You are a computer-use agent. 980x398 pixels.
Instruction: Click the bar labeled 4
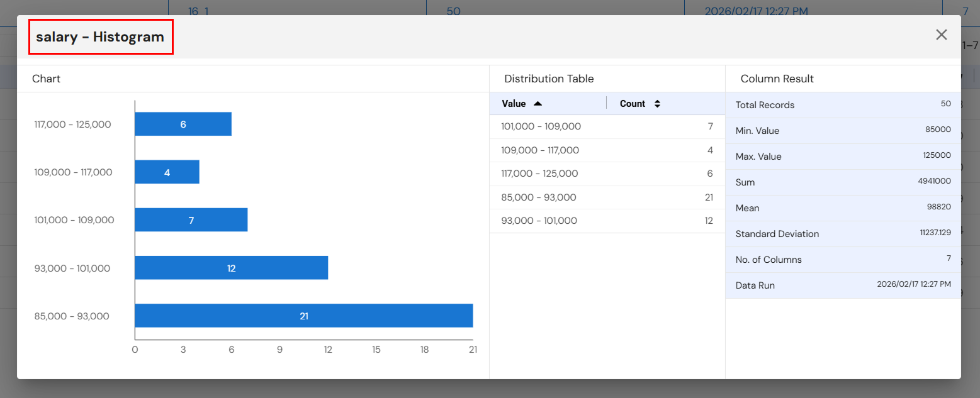pyautogui.click(x=167, y=172)
